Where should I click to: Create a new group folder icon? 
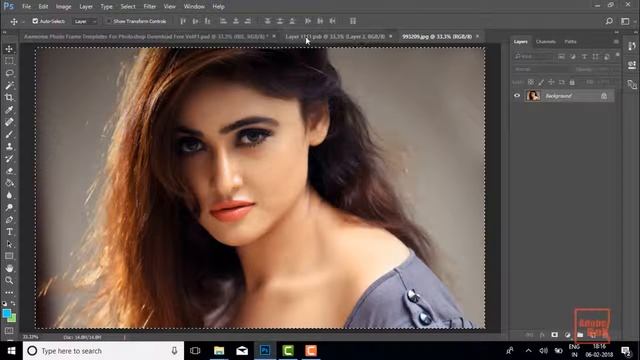click(580, 335)
